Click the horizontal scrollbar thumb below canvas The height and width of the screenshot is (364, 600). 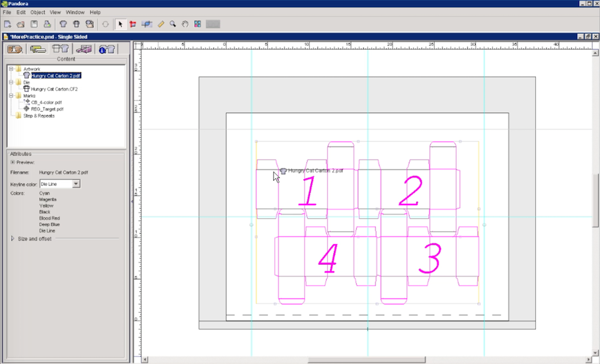pos(366,360)
